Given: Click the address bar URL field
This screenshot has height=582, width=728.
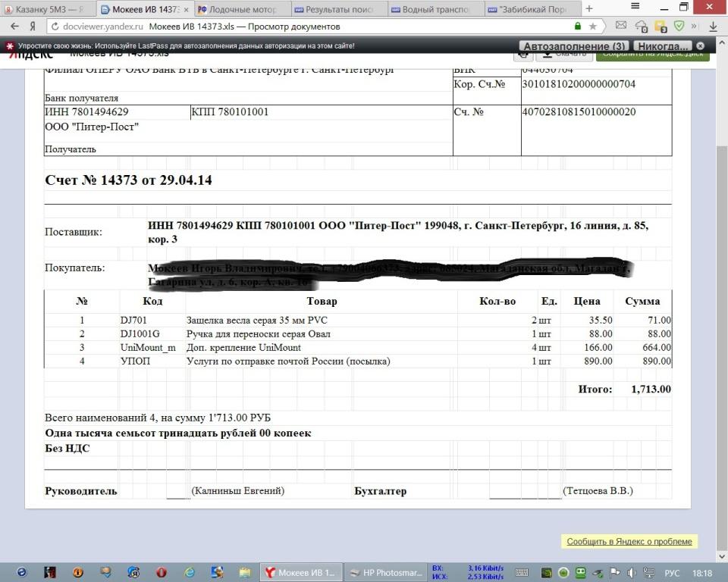Looking at the screenshot, I should (303, 27).
